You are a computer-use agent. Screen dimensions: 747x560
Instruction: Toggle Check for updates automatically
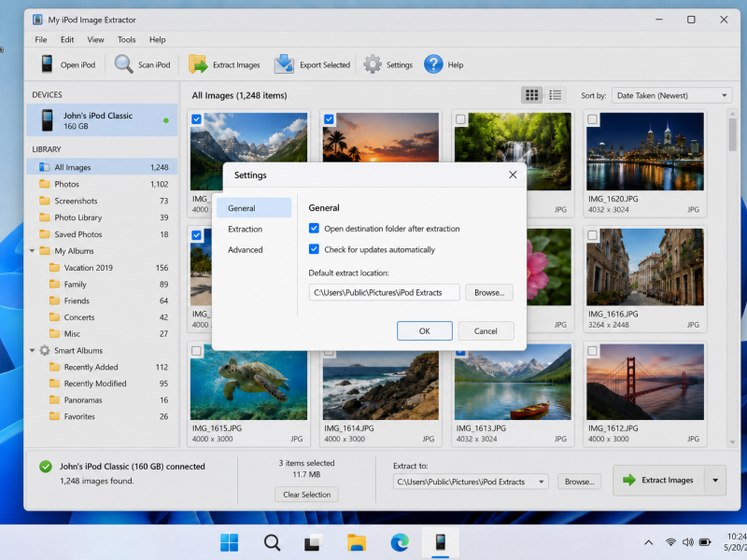314,249
